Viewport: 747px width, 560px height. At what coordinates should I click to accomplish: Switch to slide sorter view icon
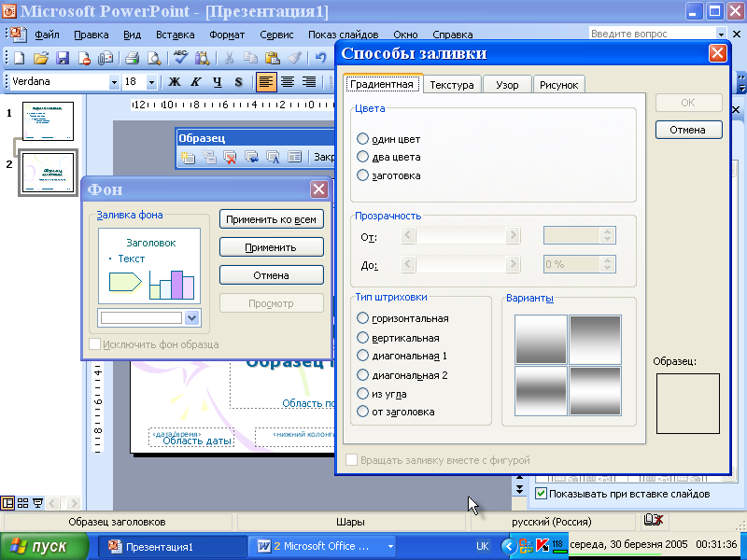click(x=22, y=503)
